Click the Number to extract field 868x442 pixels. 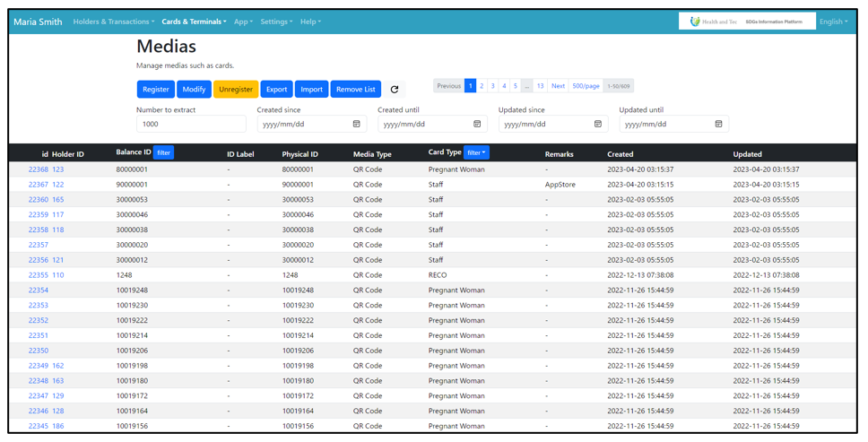pos(191,124)
